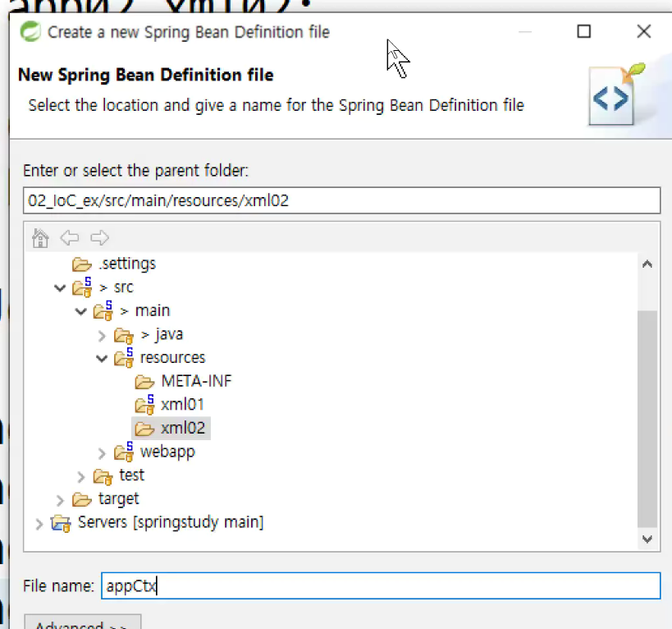Select the META-INF folder label
The height and width of the screenshot is (629, 672).
point(196,381)
